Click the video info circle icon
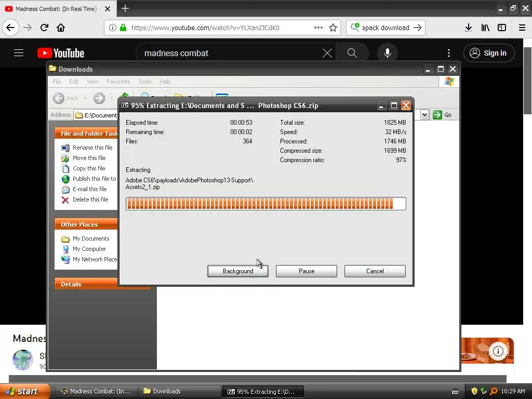 coord(498,351)
